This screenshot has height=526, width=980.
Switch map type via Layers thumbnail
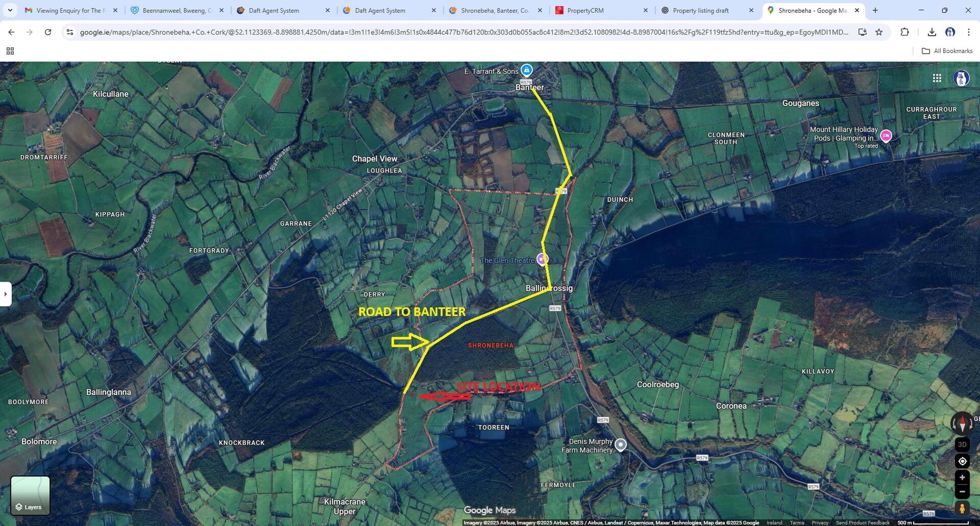pyautogui.click(x=30, y=495)
